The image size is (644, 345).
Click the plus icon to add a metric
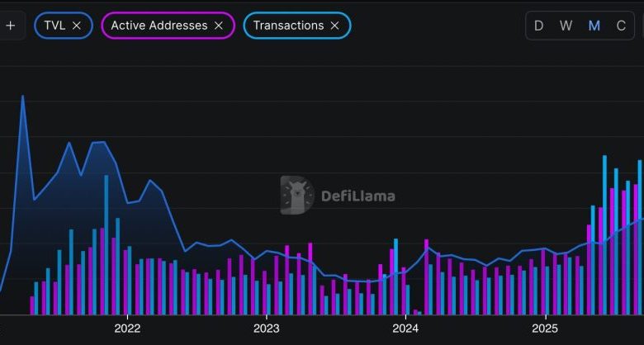click(x=11, y=26)
